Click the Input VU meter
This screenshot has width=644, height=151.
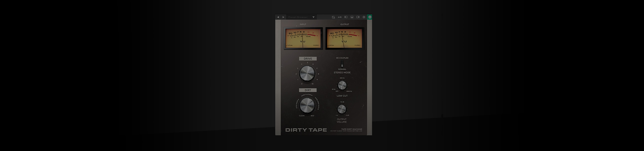click(303, 38)
